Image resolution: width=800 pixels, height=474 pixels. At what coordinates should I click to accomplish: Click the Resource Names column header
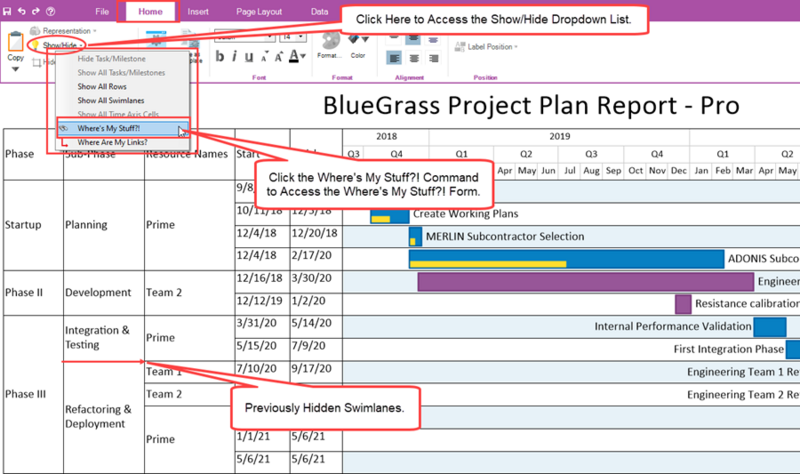[x=189, y=154]
